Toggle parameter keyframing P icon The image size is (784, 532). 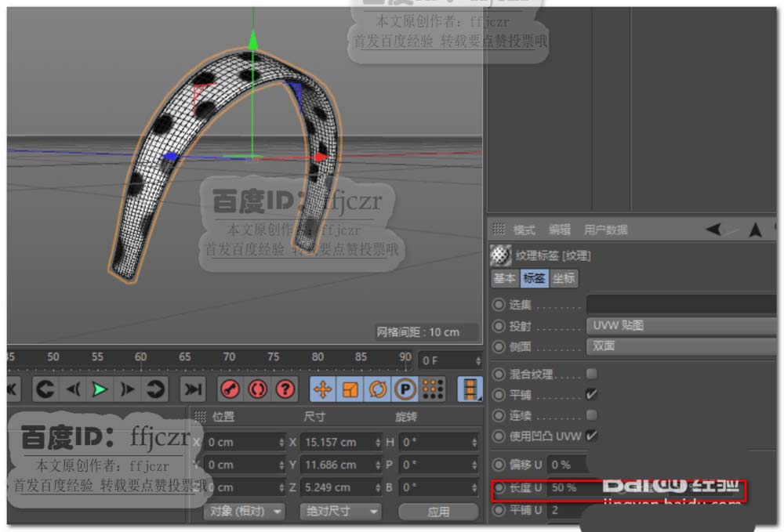(405, 389)
